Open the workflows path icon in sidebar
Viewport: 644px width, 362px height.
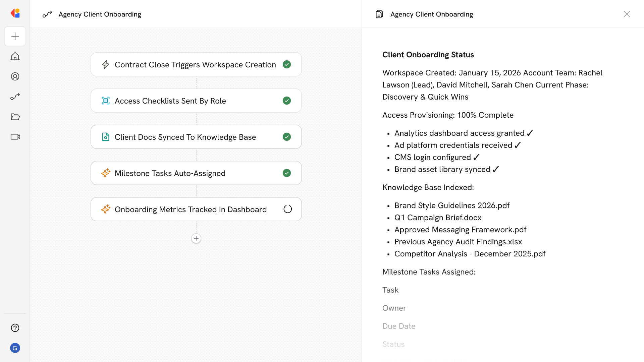[15, 97]
